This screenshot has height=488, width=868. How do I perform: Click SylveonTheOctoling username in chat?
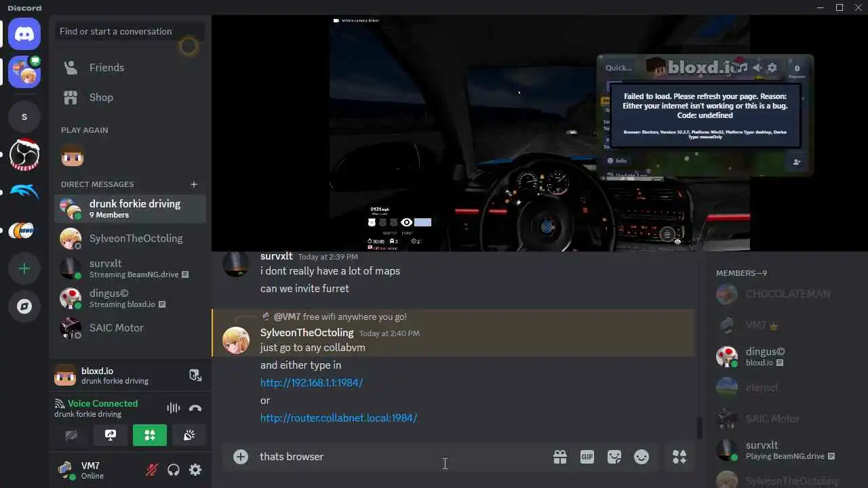point(307,333)
